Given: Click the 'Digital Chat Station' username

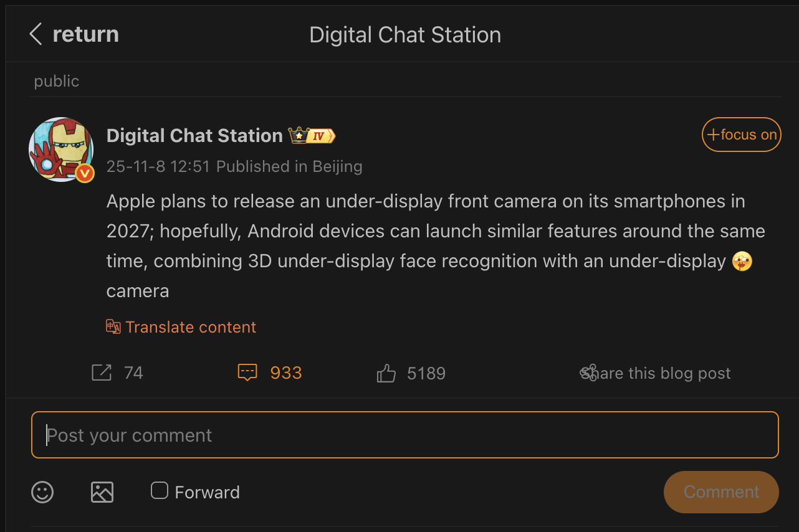Looking at the screenshot, I should click(x=194, y=135).
